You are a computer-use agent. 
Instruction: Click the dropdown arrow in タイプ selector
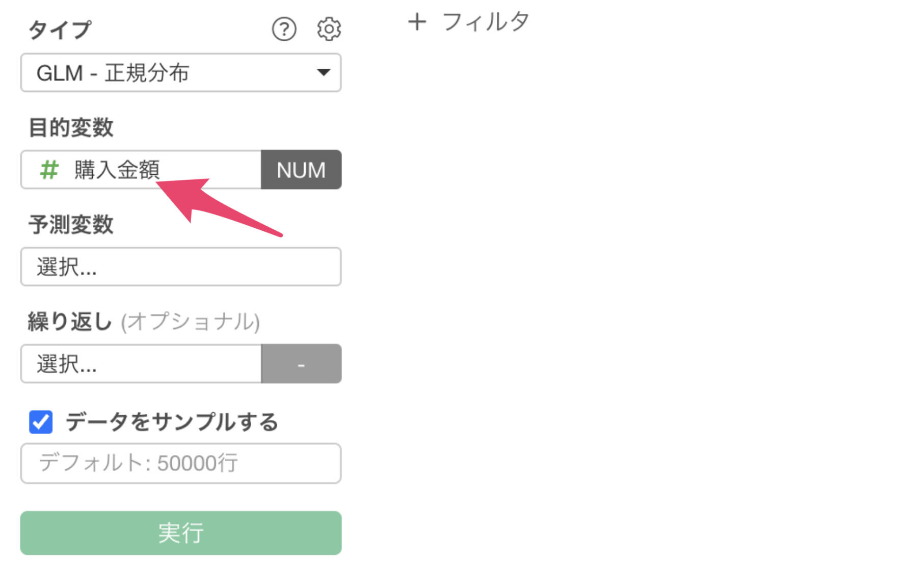coord(323,73)
